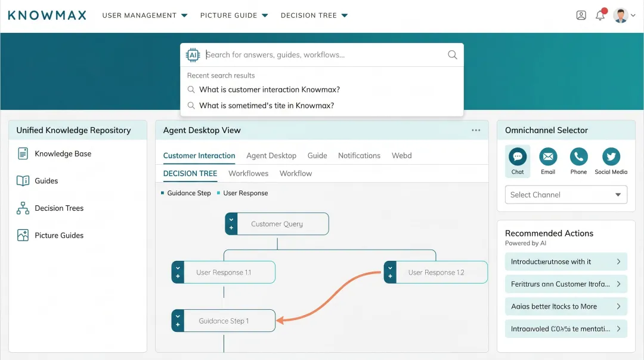
Task: Select the Workflow sub-tab
Action: click(x=296, y=174)
